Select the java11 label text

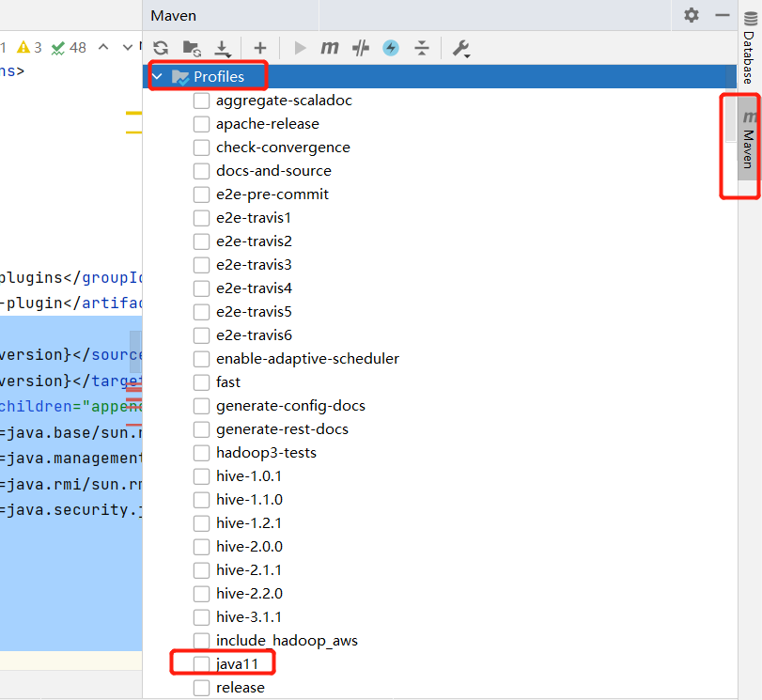click(x=237, y=664)
